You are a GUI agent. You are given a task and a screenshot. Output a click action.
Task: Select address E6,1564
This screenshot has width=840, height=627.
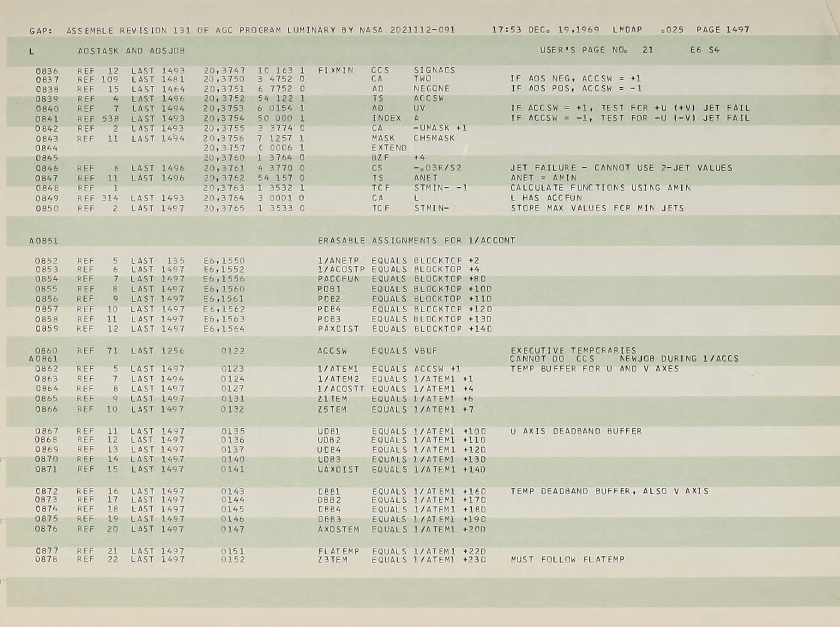[224, 329]
